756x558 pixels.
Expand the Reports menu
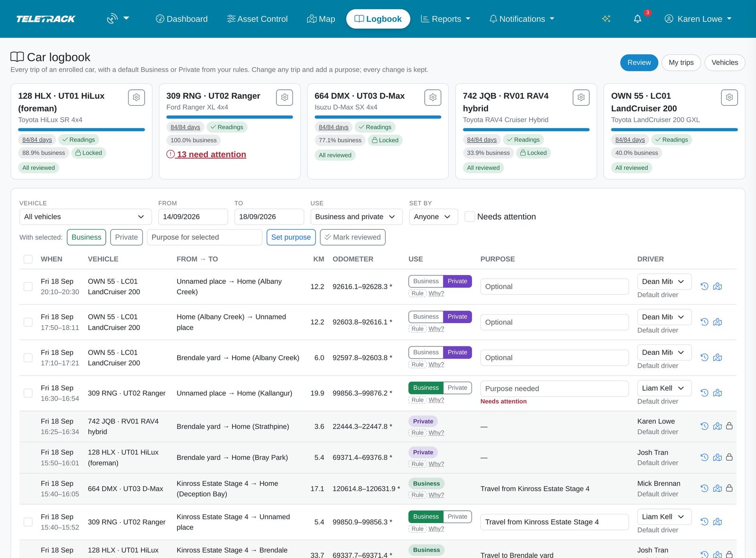point(446,19)
